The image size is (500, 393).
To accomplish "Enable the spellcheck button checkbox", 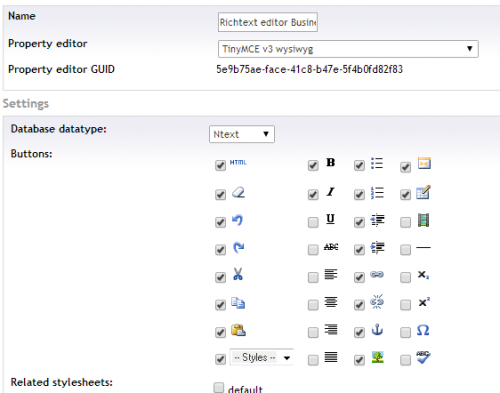I will click(405, 360).
